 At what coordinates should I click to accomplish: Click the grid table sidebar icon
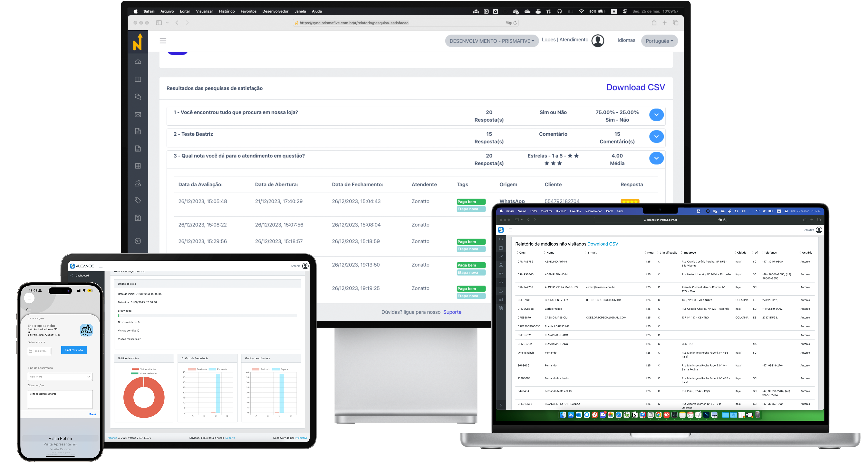(x=138, y=166)
